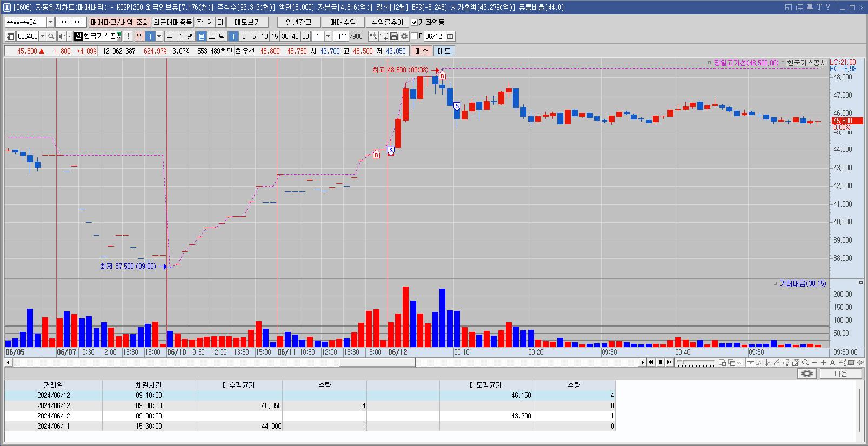
Task: Toggle the 계좌연동 checkbox
Action: tap(414, 22)
